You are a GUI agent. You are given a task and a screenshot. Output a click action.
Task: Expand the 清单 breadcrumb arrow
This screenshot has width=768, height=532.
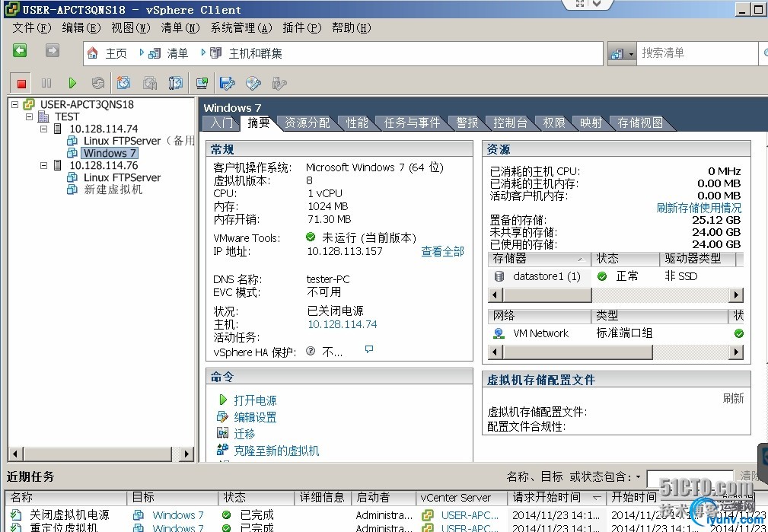pos(141,52)
